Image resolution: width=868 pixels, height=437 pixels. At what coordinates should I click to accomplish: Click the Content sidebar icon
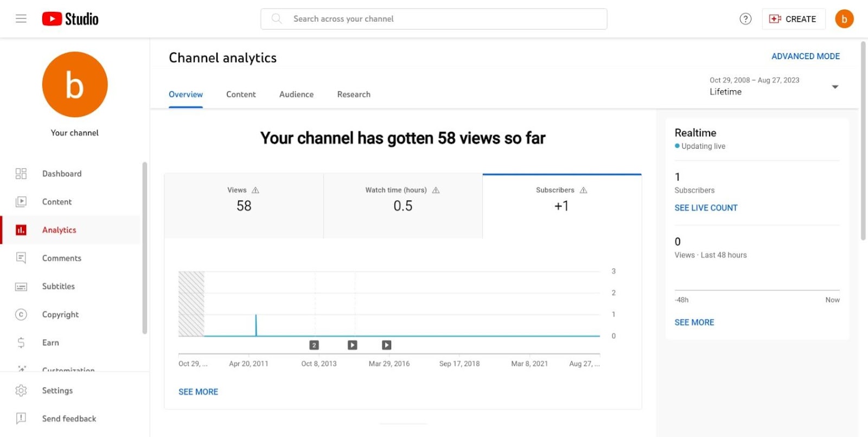21,202
